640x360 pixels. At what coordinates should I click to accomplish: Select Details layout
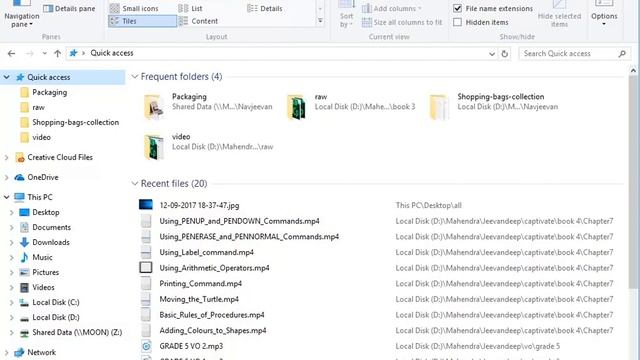pos(265,8)
